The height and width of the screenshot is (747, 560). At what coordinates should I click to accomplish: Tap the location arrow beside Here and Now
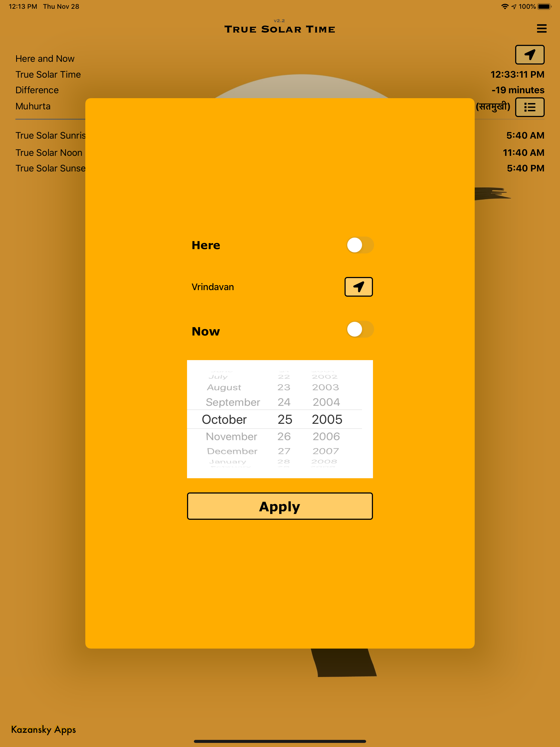(x=530, y=55)
